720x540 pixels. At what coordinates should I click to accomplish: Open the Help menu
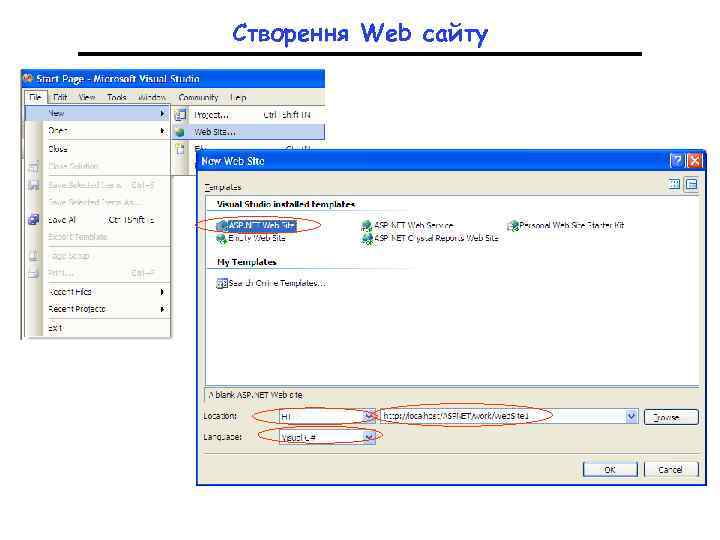238,97
